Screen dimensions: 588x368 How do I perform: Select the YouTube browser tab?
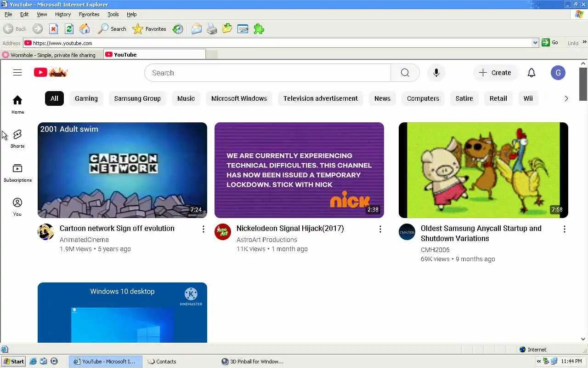click(x=154, y=54)
